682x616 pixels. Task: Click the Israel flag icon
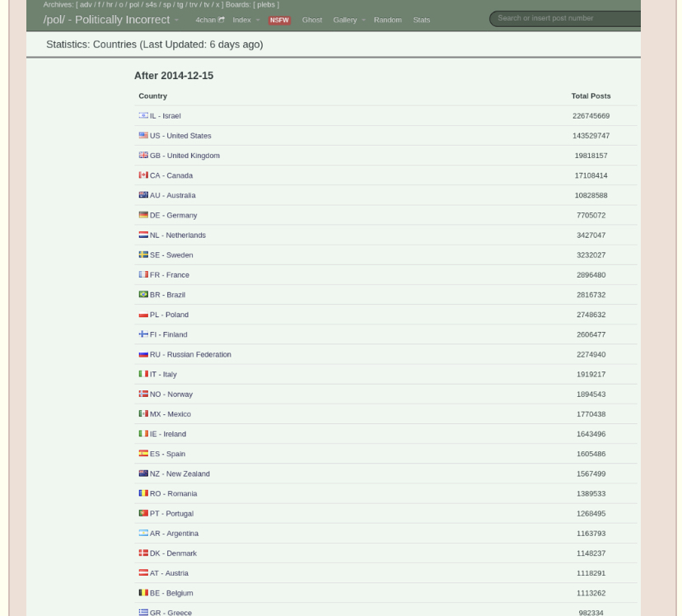(x=143, y=115)
